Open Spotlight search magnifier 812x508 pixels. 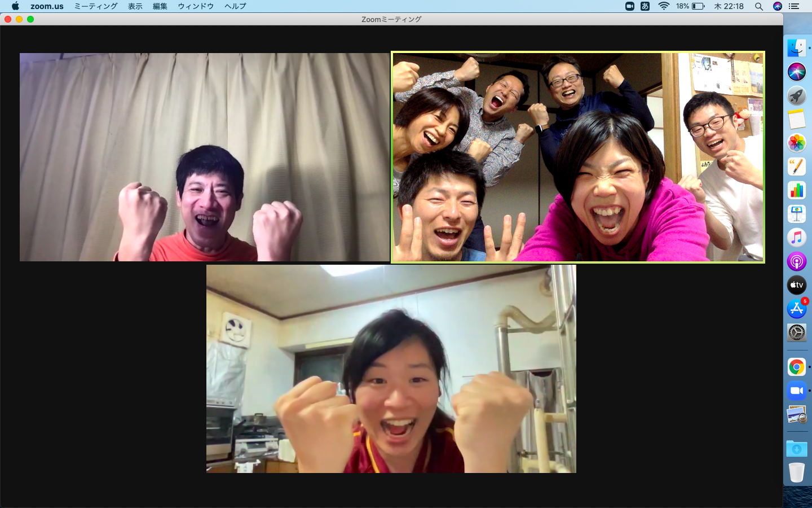click(759, 6)
